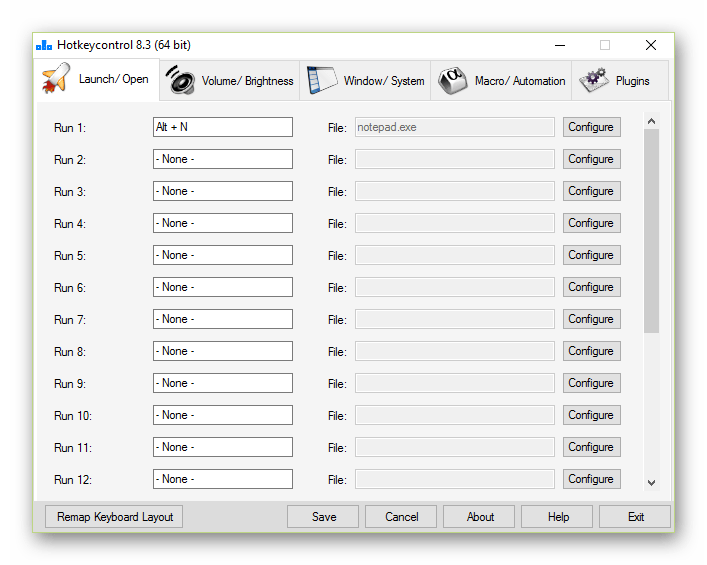Screen dimensions: 707x565
Task: Click Configure for Run 1
Action: click(592, 127)
